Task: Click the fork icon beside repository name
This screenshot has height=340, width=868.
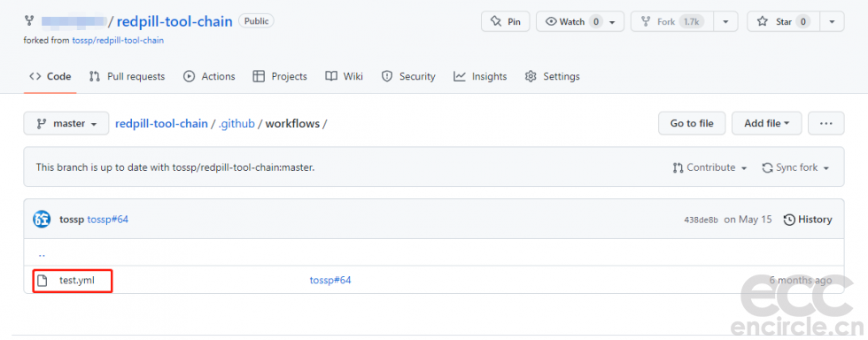Action: point(29,21)
